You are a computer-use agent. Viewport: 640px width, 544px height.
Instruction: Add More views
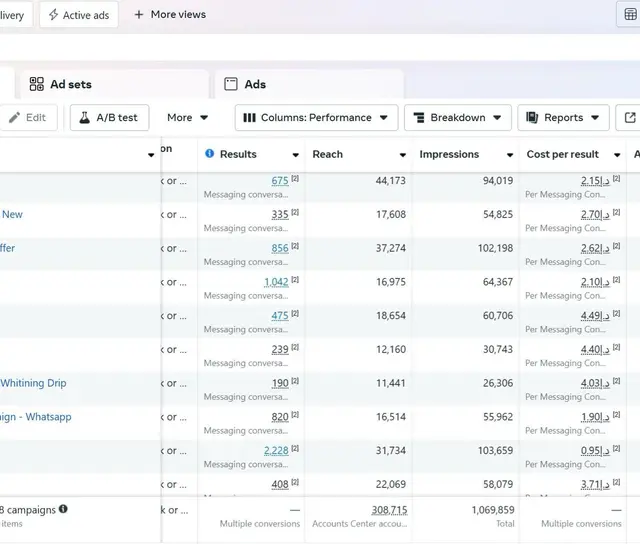pos(170,15)
